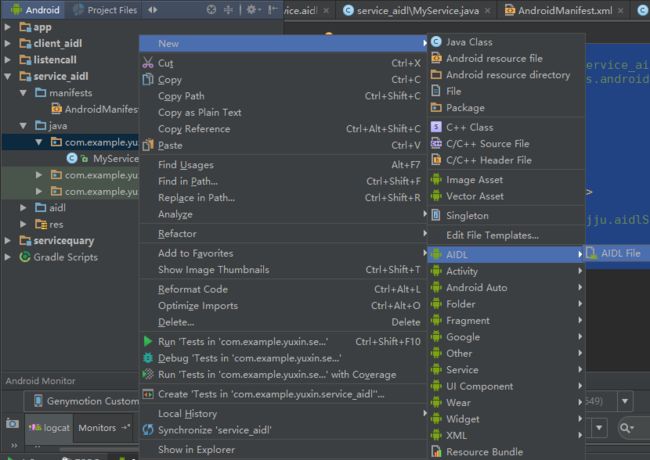Viewport: 650px width, 460px height.
Task: Click the C++ Class icon
Action: point(436,127)
